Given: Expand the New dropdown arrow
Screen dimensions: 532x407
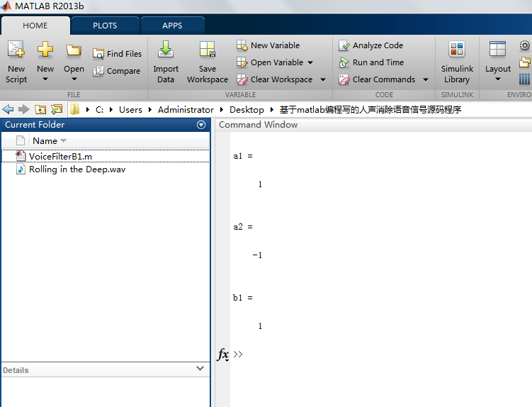Looking at the screenshot, I should (x=45, y=79).
